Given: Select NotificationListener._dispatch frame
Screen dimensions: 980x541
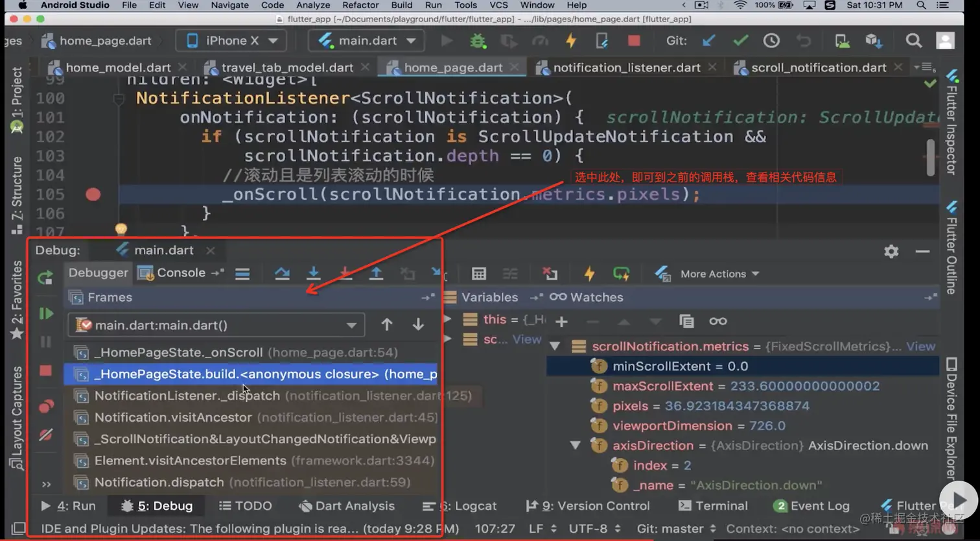Looking at the screenshot, I should tap(250, 396).
